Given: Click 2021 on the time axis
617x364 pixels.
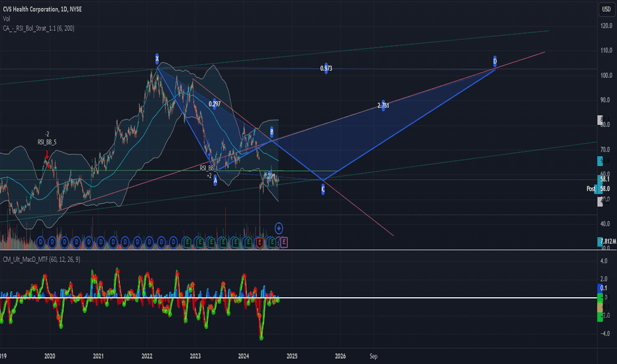Looking at the screenshot, I should pyautogui.click(x=99, y=356).
